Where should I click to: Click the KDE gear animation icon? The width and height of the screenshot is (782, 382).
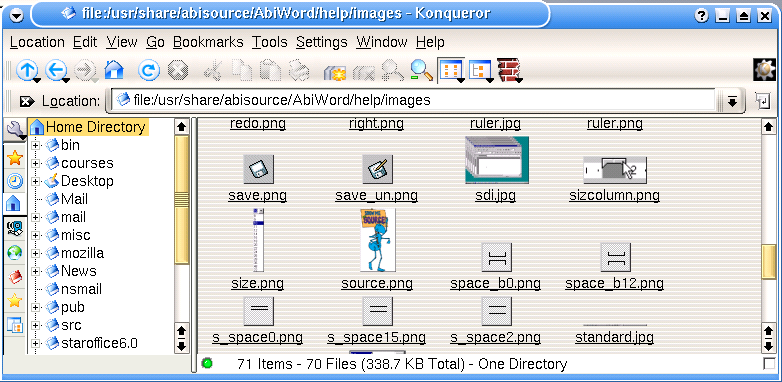coord(764,70)
